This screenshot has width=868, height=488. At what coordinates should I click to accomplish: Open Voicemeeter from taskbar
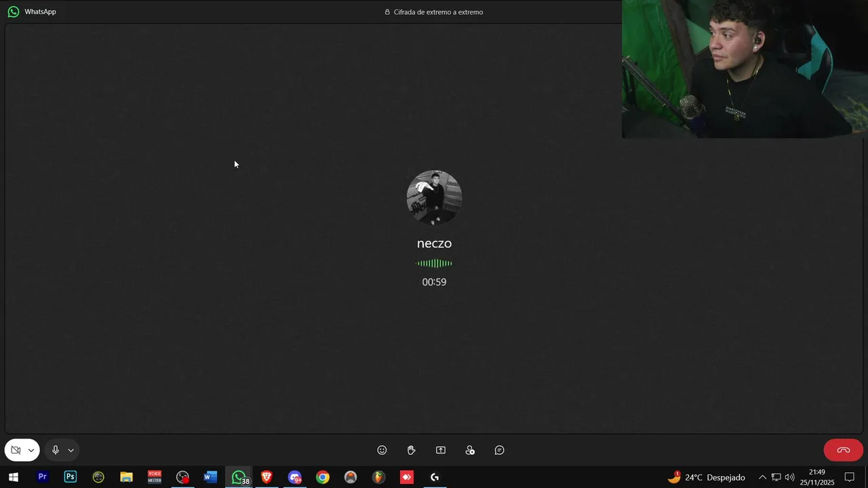[x=155, y=477]
